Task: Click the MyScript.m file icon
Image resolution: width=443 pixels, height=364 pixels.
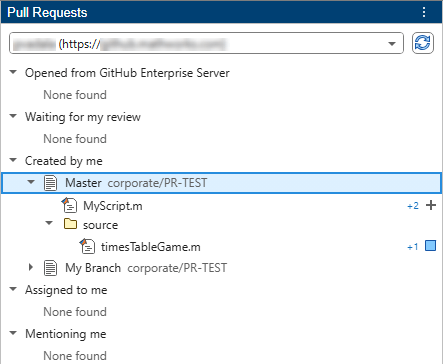Action: point(69,205)
